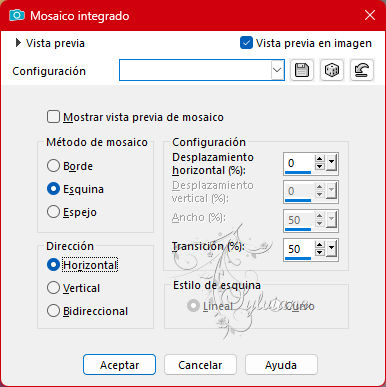Open the Transición slider dropdown arrow
Screen dimensions: 386x387
(x=331, y=248)
